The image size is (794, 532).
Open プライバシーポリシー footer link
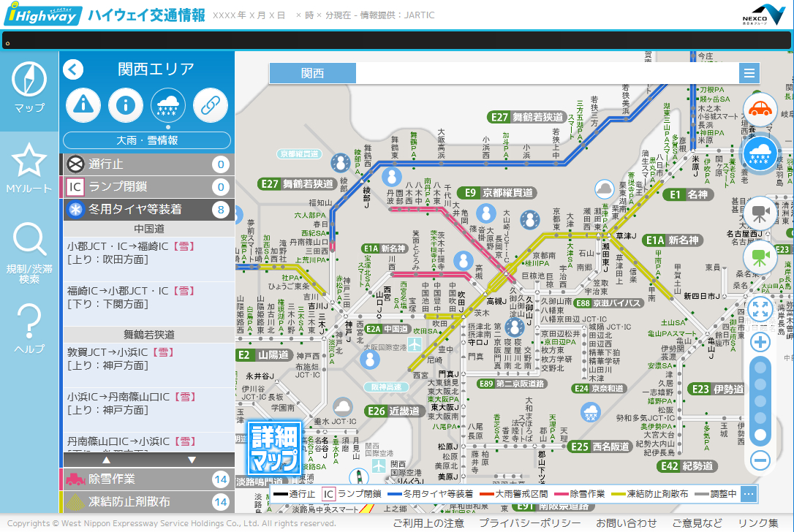(529, 523)
